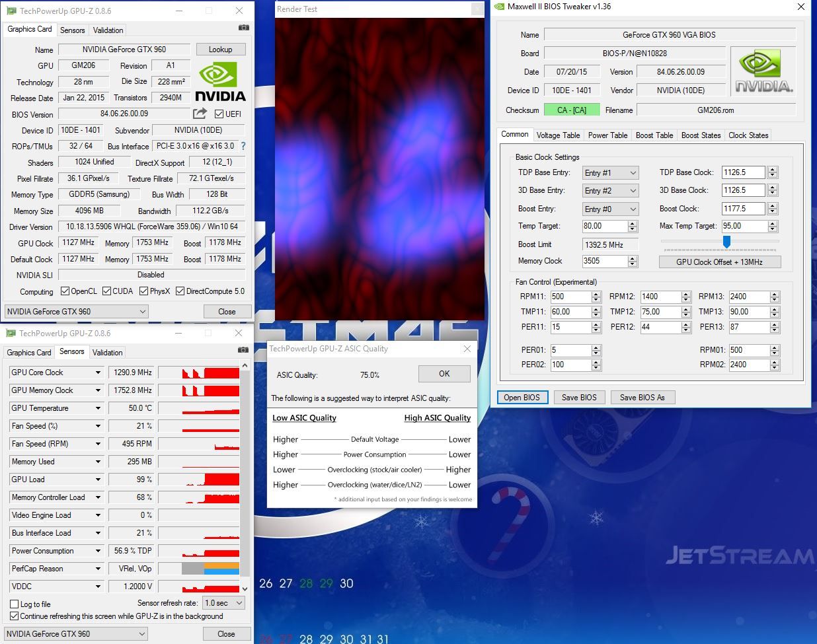Toggle the OpenCL checkbox
This screenshot has width=817, height=644.
[x=65, y=291]
